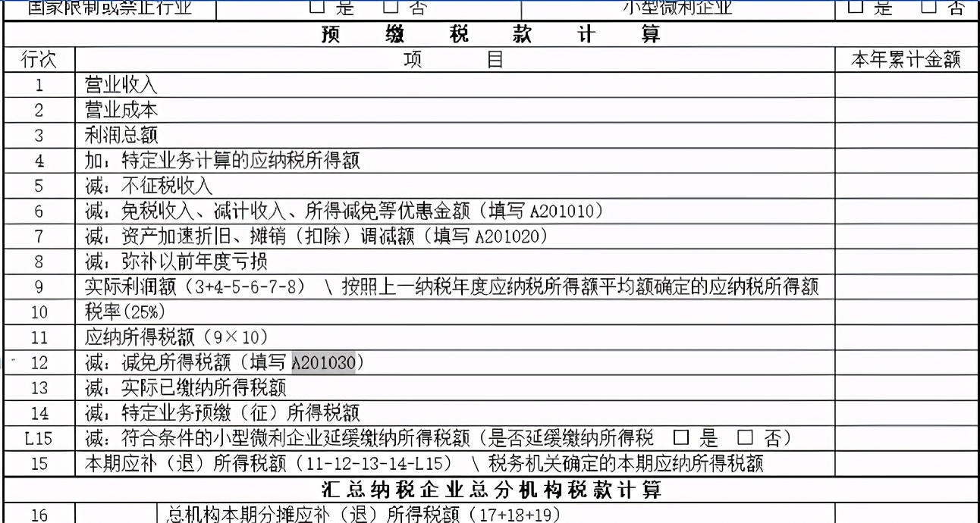This screenshot has width=980, height=523.
Task: Click the amount field for row 15
Action: (906, 462)
